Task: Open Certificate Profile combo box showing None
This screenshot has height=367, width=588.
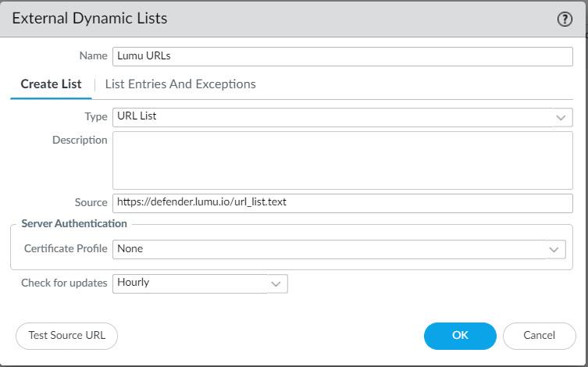Action: (x=328, y=249)
